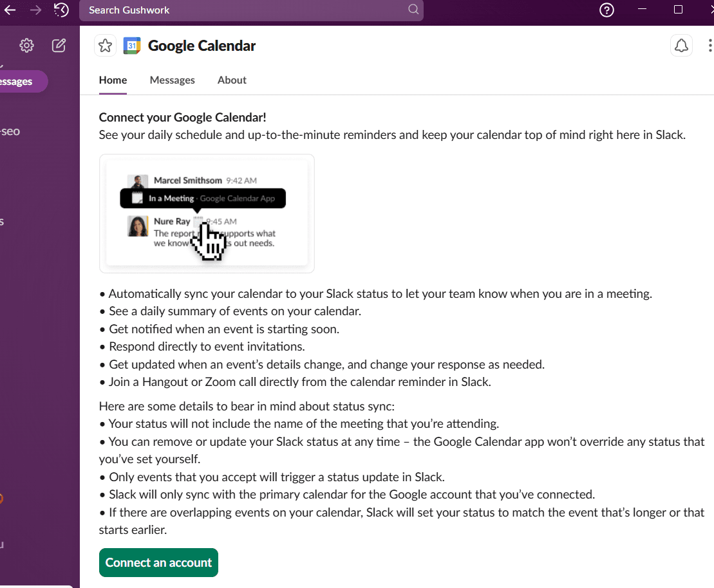Open the more options kebab menu
The height and width of the screenshot is (588, 714).
(710, 46)
